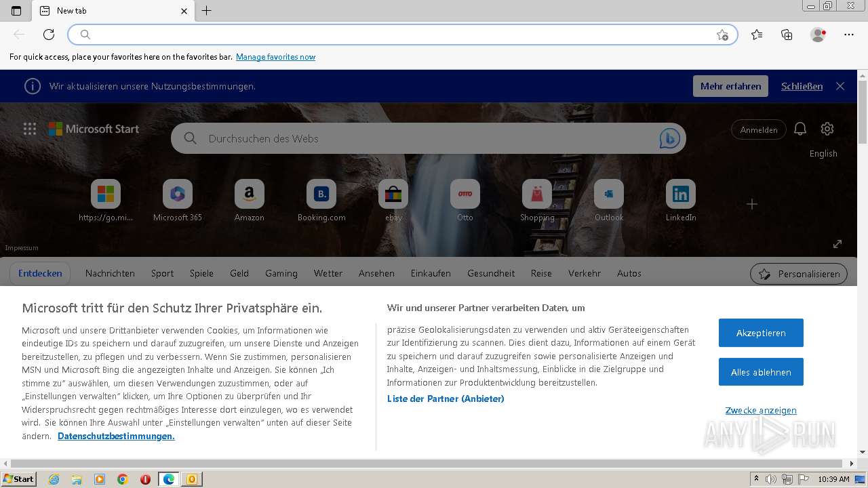Select the Geld tab
This screenshot has height=488, width=868.
(239, 273)
